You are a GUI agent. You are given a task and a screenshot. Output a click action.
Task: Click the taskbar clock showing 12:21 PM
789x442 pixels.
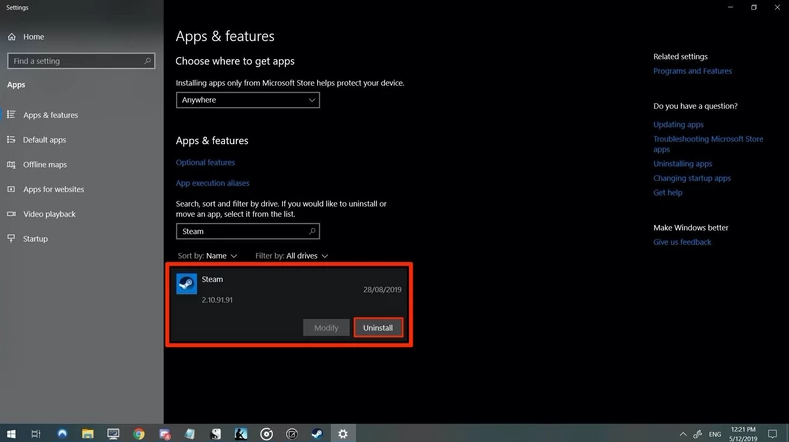pyautogui.click(x=743, y=434)
